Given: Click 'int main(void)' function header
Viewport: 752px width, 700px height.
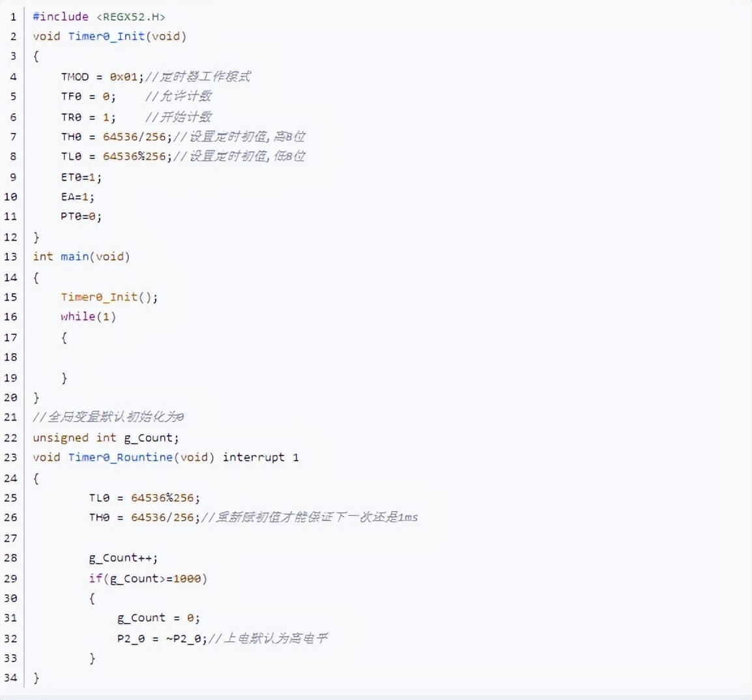Looking at the screenshot, I should click(x=81, y=257).
